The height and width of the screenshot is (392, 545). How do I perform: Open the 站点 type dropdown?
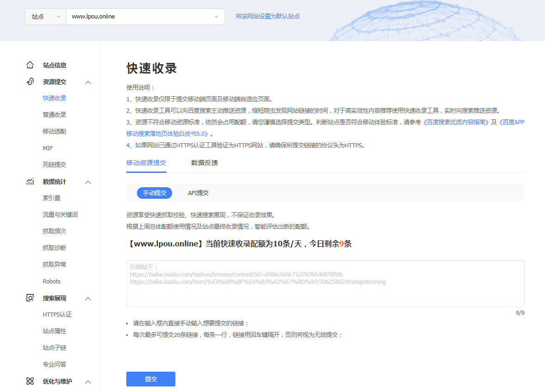(x=45, y=17)
